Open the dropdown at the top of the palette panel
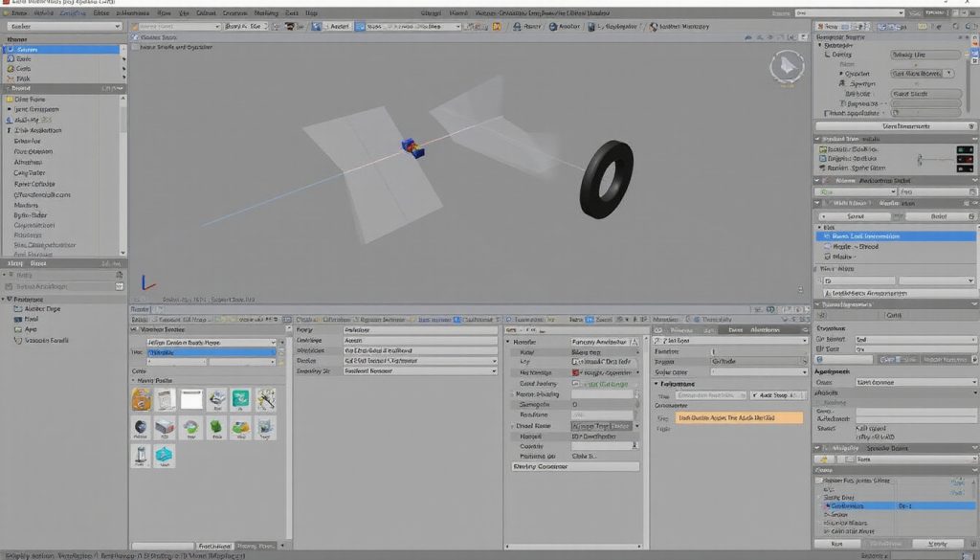Screen dimensions: 980x560 (212, 343)
